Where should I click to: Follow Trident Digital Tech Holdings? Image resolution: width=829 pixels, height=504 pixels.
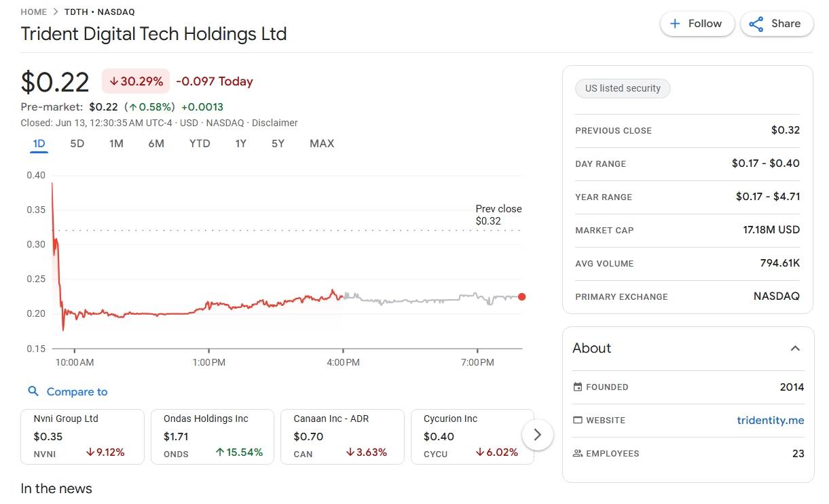(697, 24)
